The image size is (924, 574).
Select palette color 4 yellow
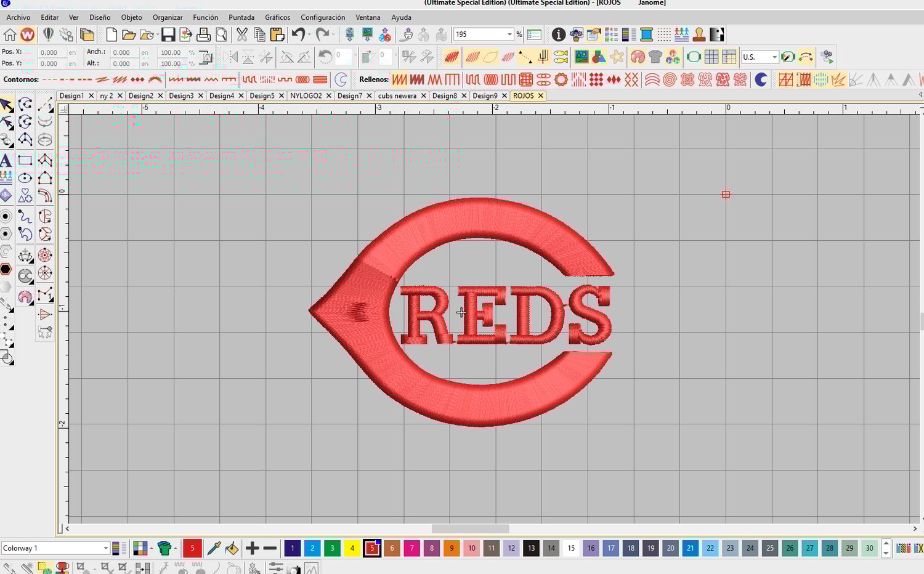(x=352, y=548)
